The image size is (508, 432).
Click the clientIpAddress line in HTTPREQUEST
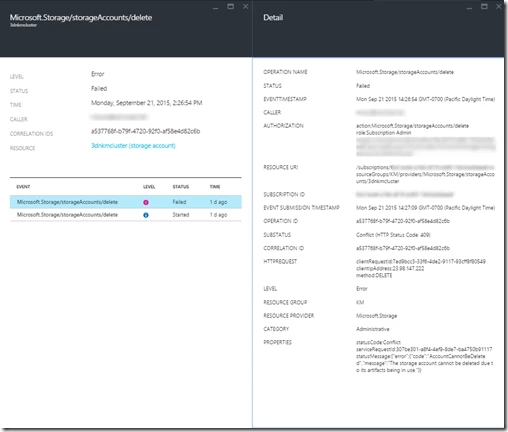pyautogui.click(x=390, y=268)
